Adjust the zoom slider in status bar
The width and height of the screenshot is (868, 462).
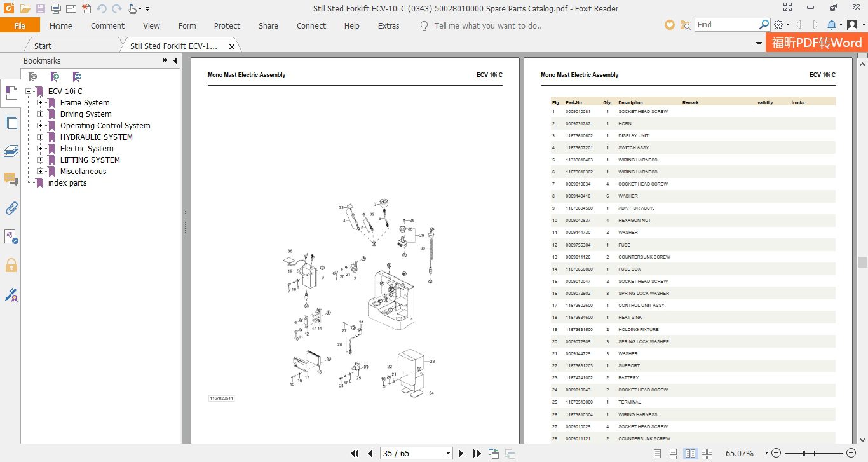click(804, 453)
